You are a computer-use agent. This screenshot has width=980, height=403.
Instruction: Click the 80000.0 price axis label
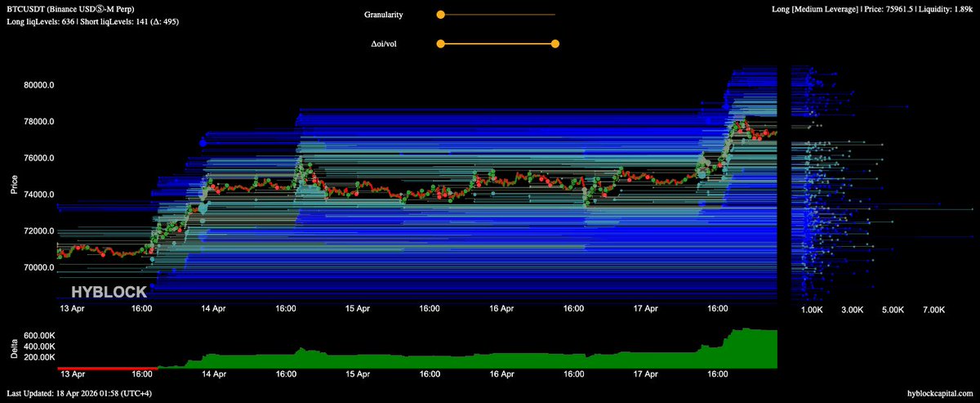(38, 85)
